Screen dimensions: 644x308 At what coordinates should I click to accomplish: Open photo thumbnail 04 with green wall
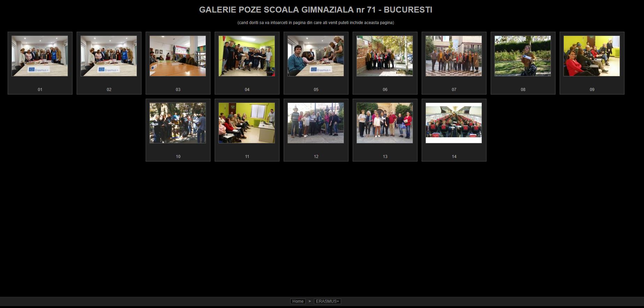(x=247, y=56)
